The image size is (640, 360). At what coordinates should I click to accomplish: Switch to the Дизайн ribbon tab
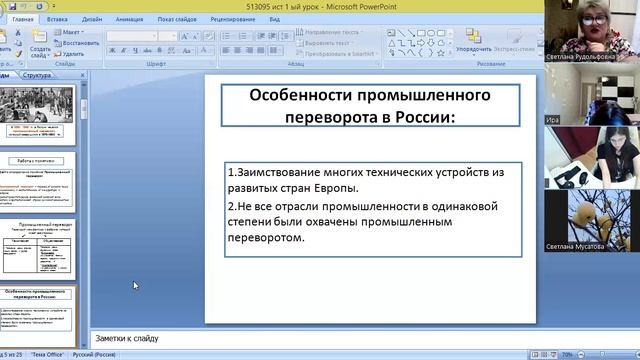tap(92, 19)
